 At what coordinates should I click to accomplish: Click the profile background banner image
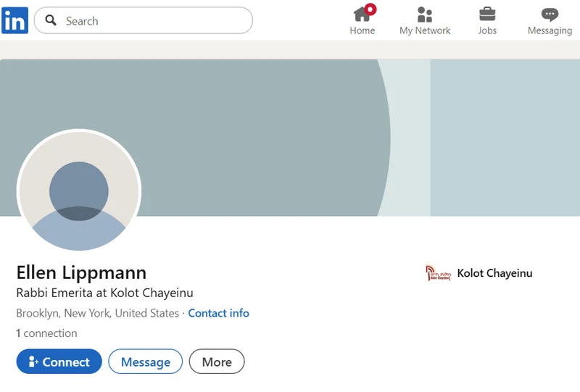click(290, 138)
